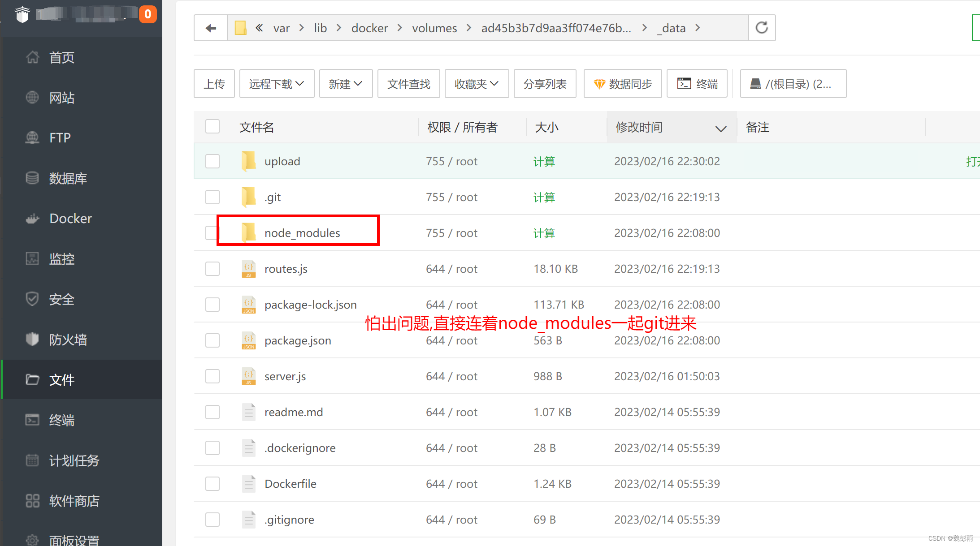Sort by 修改时间 column arrow
This screenshot has width=980, height=546.
(x=720, y=129)
